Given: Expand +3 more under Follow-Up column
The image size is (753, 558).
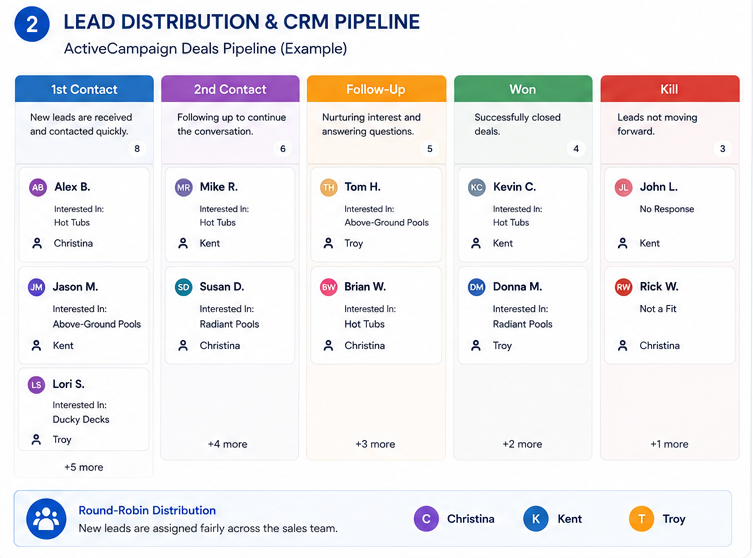Looking at the screenshot, I should 375,444.
